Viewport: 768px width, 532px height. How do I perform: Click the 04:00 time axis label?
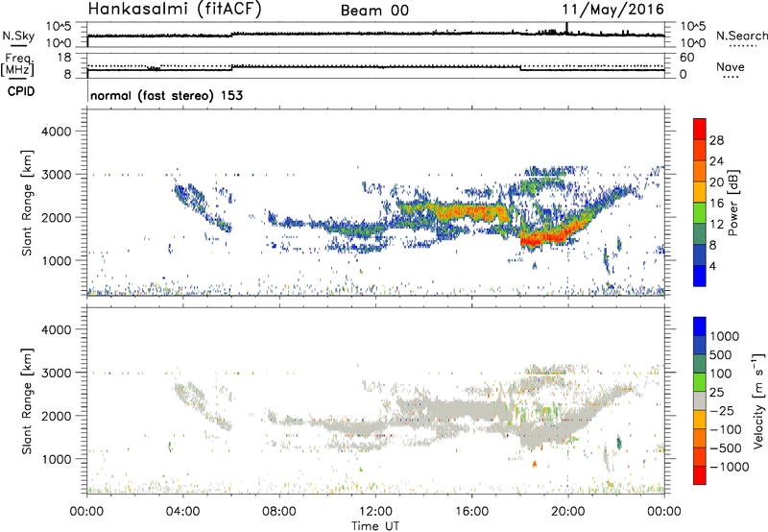pos(182,512)
